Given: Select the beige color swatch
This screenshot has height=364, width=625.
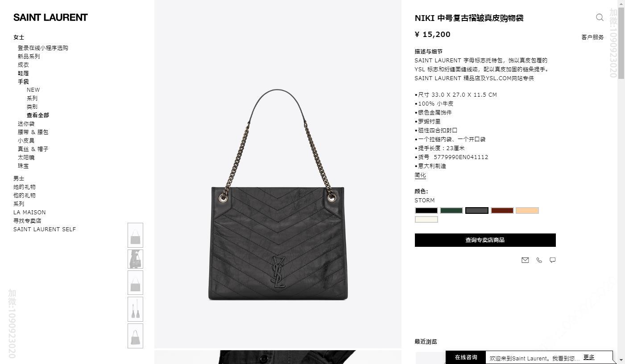Looking at the screenshot, I should click(527, 211).
